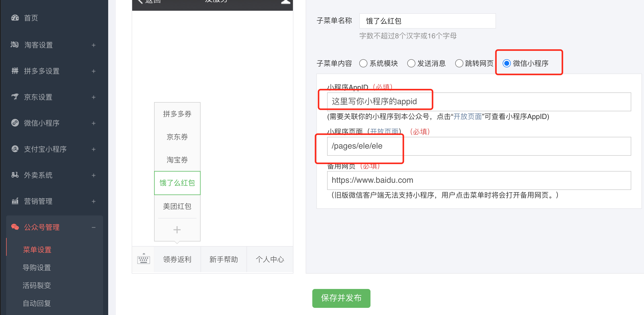
Task: Click the 外卖系统 scooter icon
Action: click(x=15, y=175)
